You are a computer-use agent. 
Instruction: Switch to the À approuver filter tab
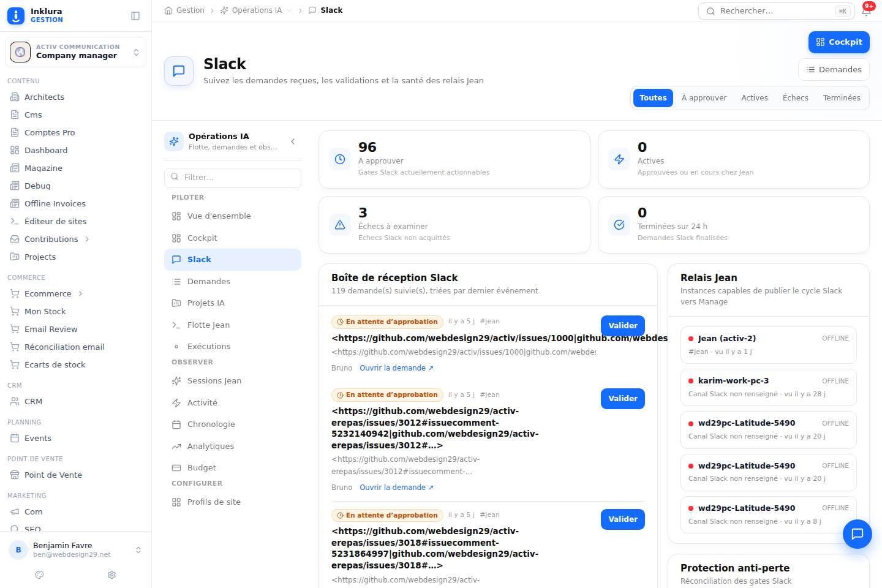[704, 98]
